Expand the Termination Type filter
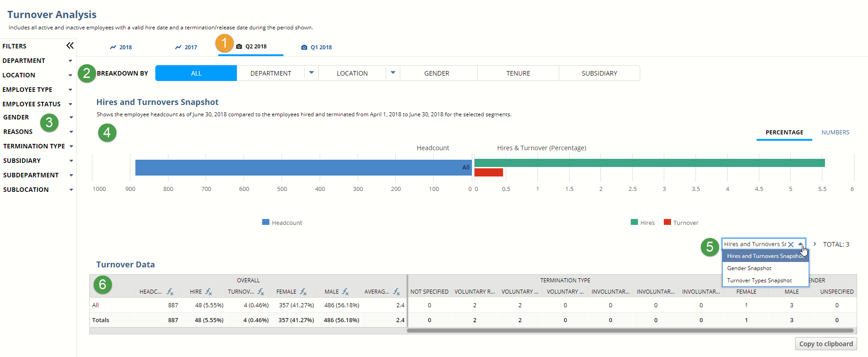Screen dimensions: 868x357 coord(71,146)
